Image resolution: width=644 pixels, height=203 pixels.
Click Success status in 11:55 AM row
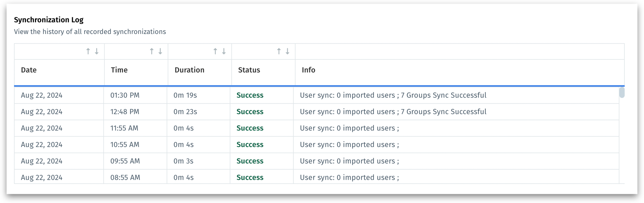click(x=250, y=128)
